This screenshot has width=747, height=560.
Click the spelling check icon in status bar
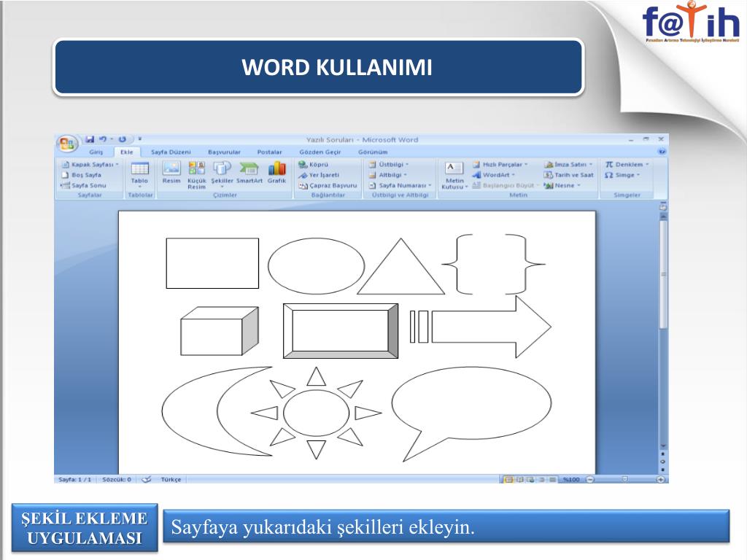coord(146,479)
